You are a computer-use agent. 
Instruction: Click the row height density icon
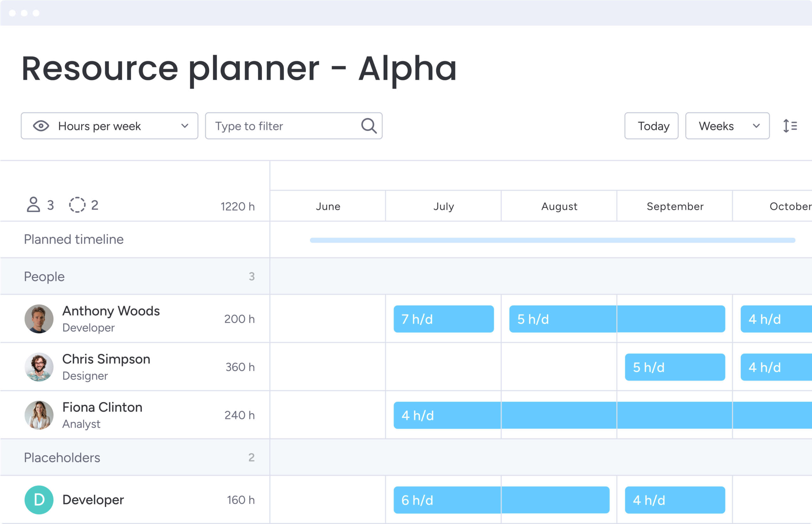click(x=790, y=126)
